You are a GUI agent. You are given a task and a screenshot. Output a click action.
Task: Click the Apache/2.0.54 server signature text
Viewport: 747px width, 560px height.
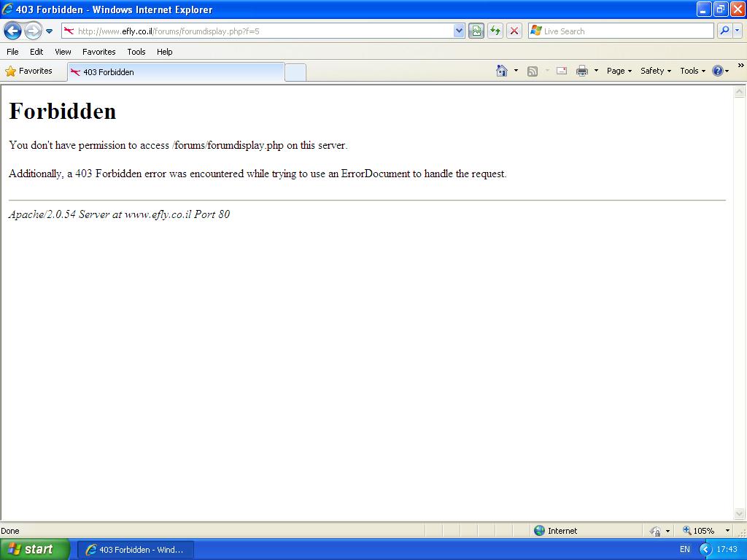[119, 214]
